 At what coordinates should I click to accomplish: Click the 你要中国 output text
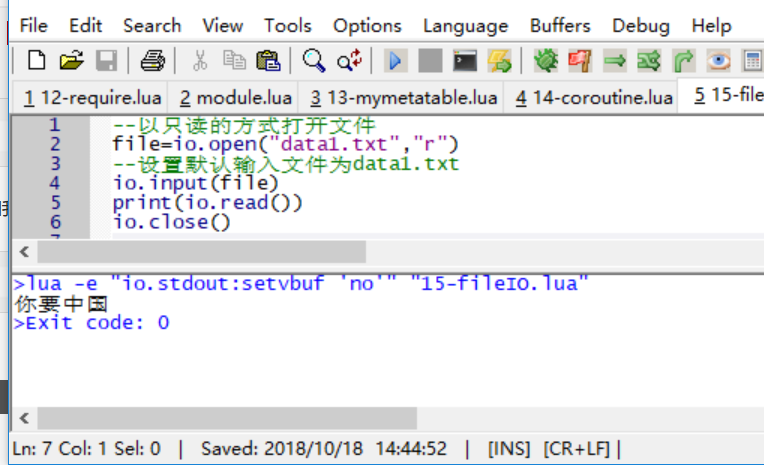point(61,304)
